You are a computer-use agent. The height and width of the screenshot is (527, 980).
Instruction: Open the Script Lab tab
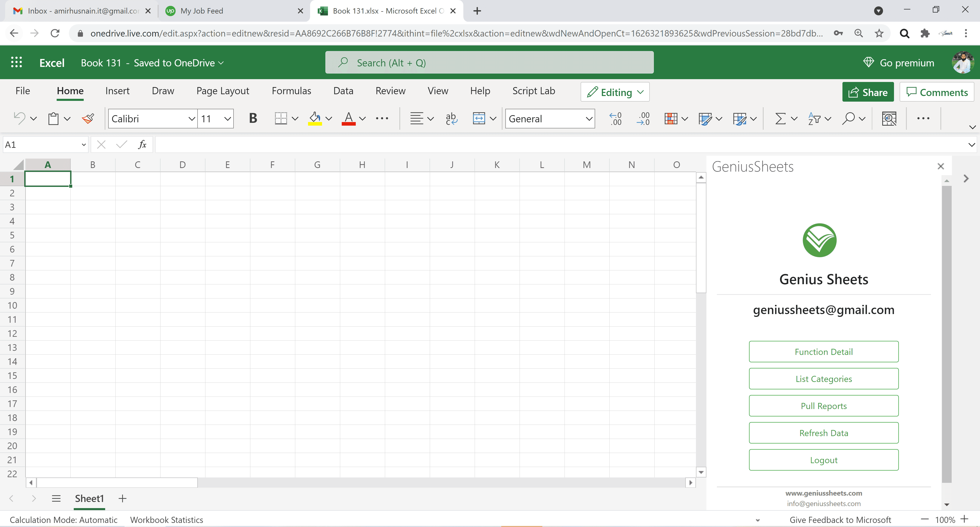[x=533, y=91]
